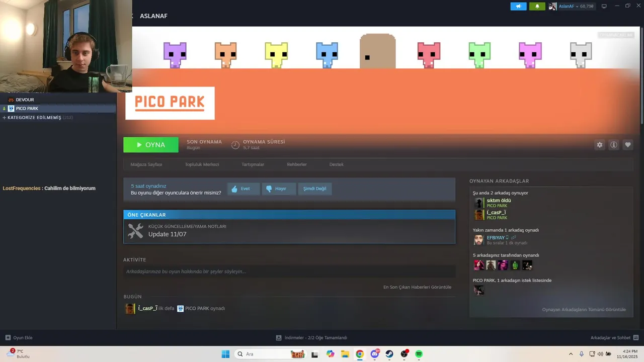Click the ASLANAF header title

click(x=153, y=16)
